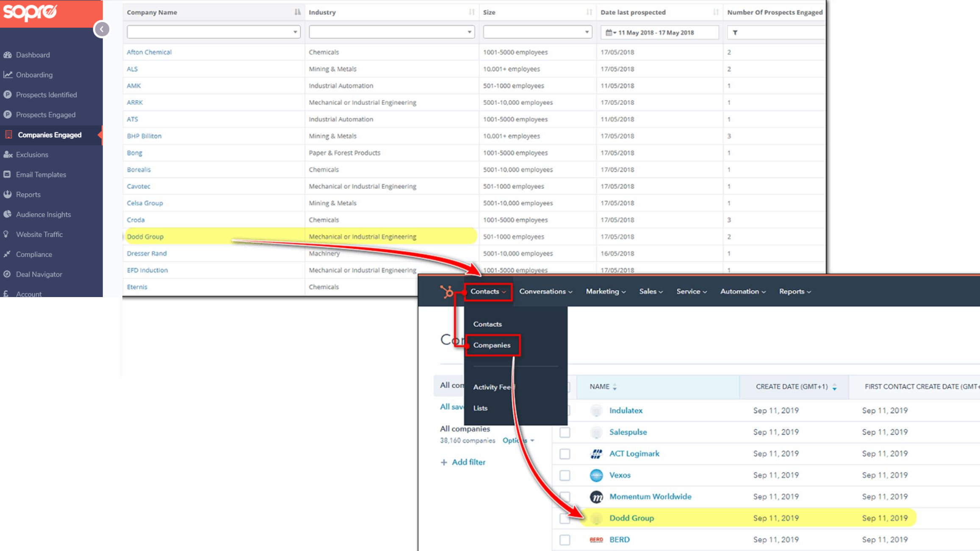View Audience Insights in the sidebar
This screenshot has height=551, width=980.
43,214
